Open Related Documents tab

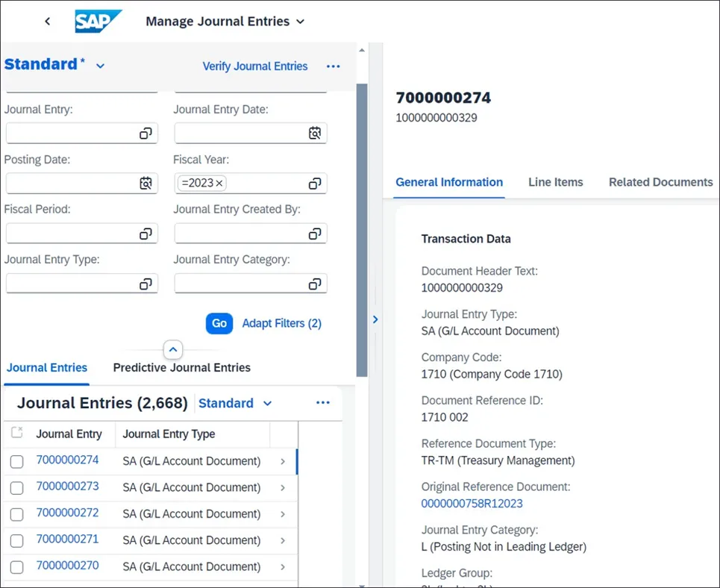(661, 182)
